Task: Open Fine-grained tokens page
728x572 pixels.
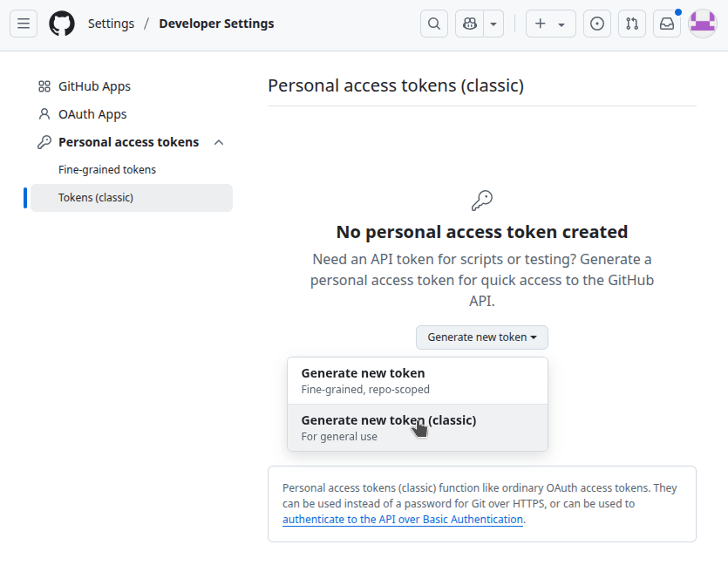Action: (107, 170)
